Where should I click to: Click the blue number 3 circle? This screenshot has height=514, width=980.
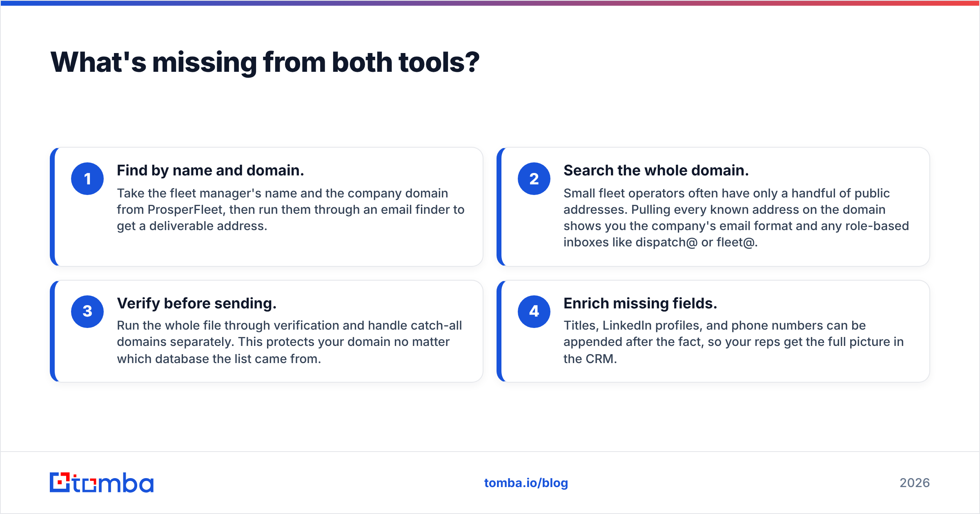click(87, 312)
